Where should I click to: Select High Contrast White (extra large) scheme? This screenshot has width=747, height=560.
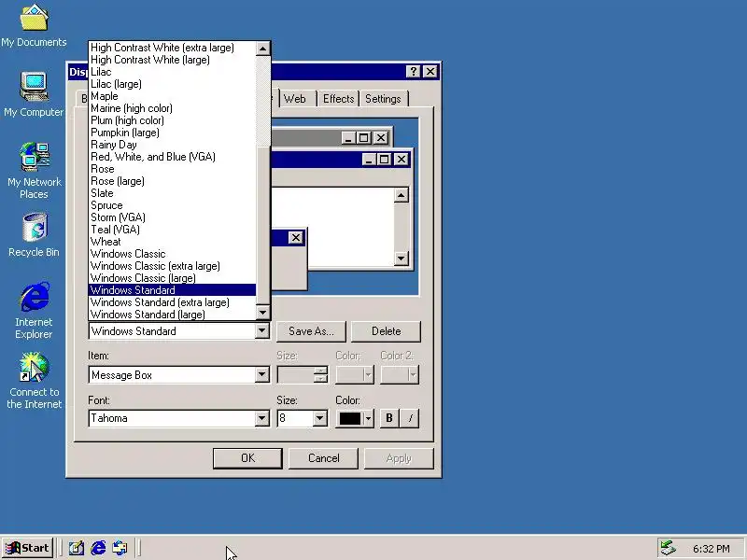[x=172, y=48]
